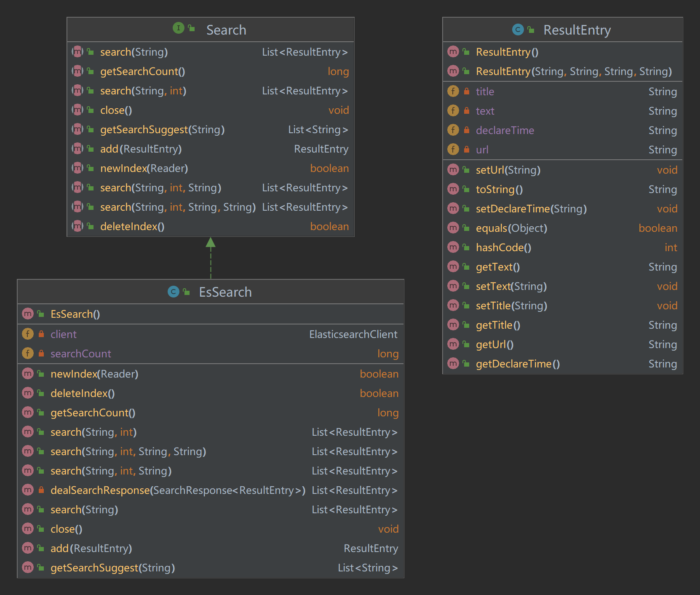Click the field icon next to declareTime

point(453,130)
